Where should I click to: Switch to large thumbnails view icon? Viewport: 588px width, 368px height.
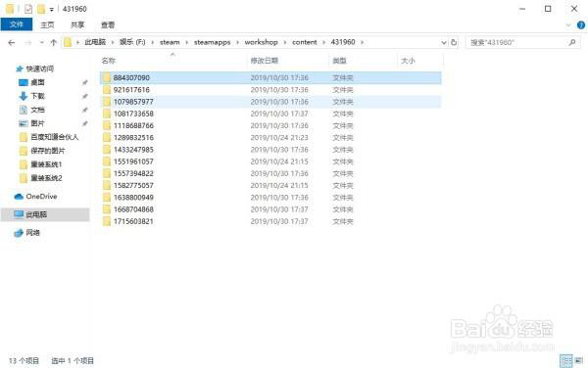579,360
